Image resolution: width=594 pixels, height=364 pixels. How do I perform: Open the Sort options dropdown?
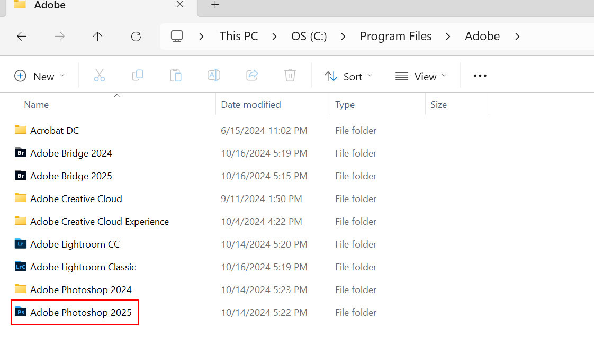[x=348, y=76]
